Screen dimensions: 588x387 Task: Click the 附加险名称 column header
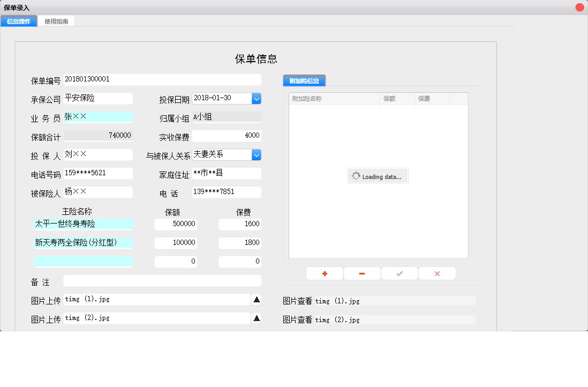(334, 99)
